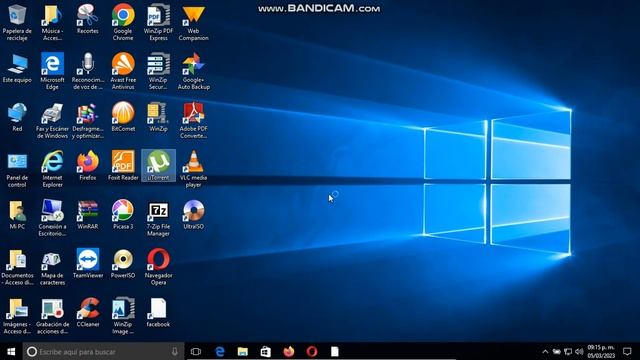Click the TeamViewer desktop icon
The width and height of the screenshot is (640, 360).
point(87,264)
